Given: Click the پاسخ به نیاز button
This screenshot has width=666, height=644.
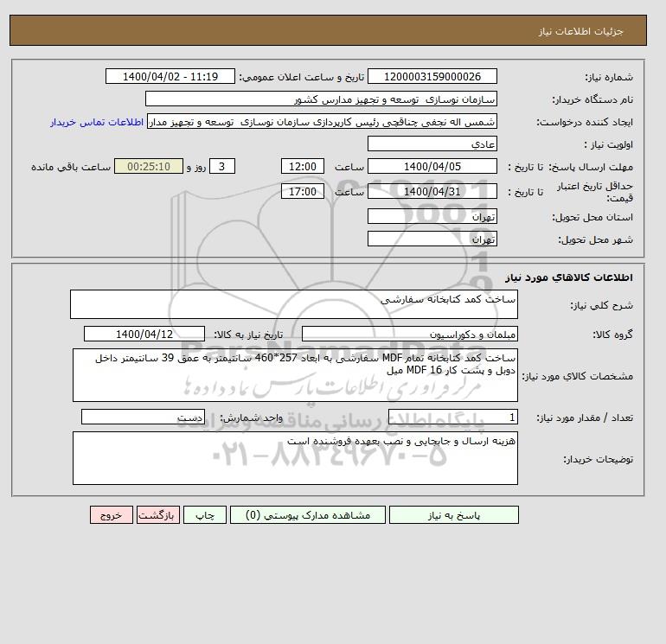Looking at the screenshot, I should (453, 515).
